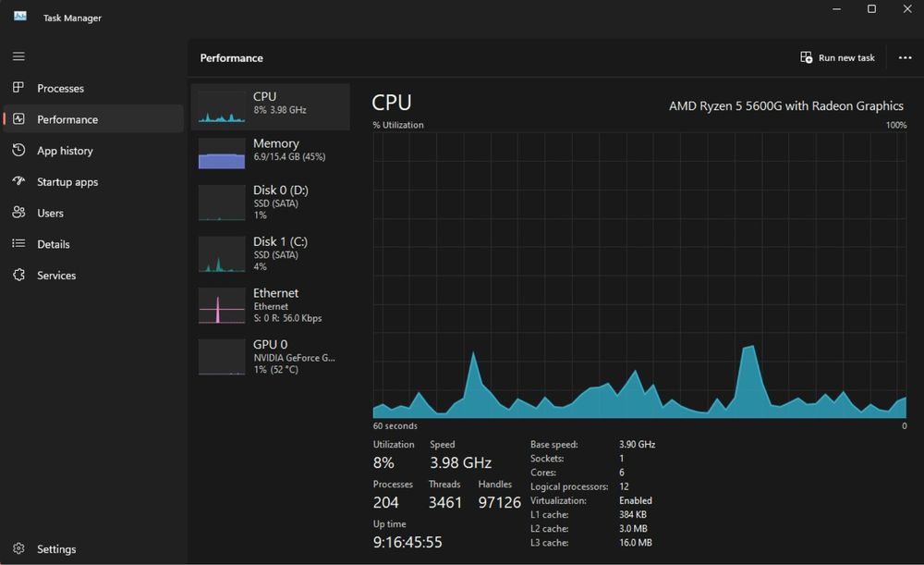Click the Sockets value 1
Viewport: 924px width, 565px height.
tap(621, 459)
